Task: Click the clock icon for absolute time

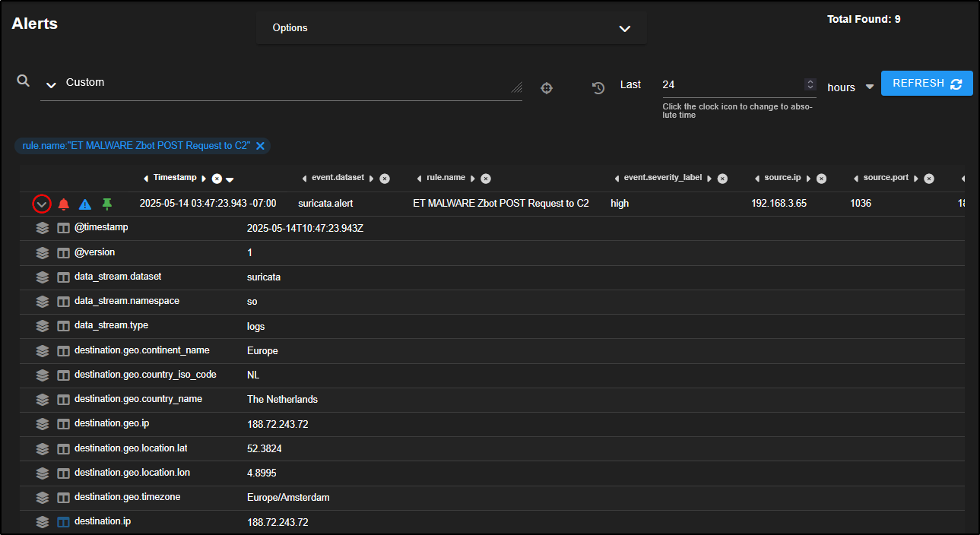Action: tap(598, 88)
